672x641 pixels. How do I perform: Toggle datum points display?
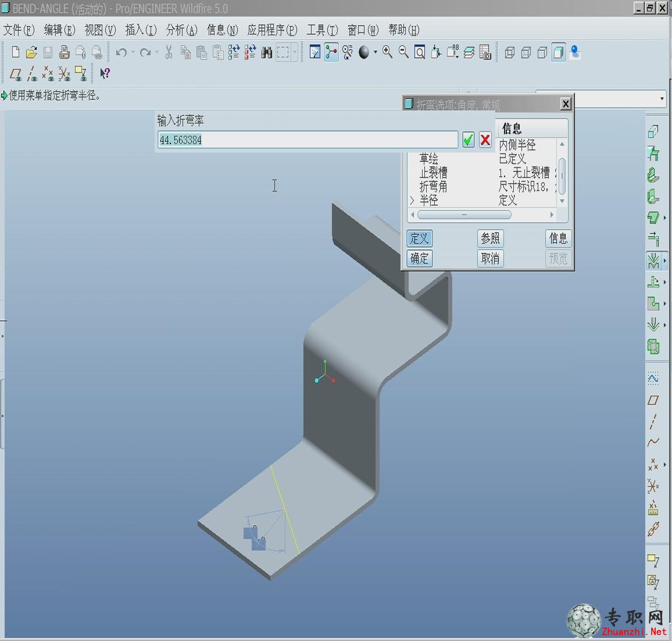[48, 74]
